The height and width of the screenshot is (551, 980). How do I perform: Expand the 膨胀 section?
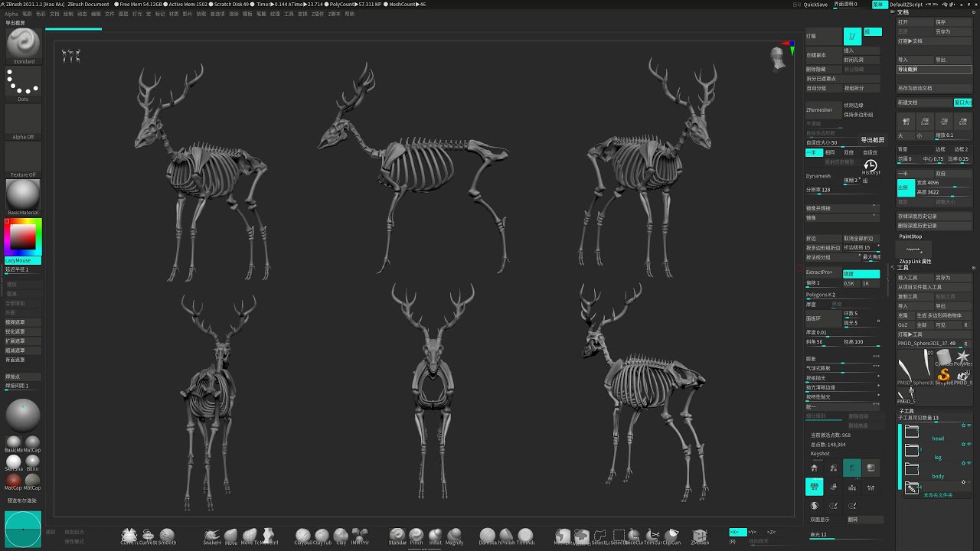coord(841,358)
